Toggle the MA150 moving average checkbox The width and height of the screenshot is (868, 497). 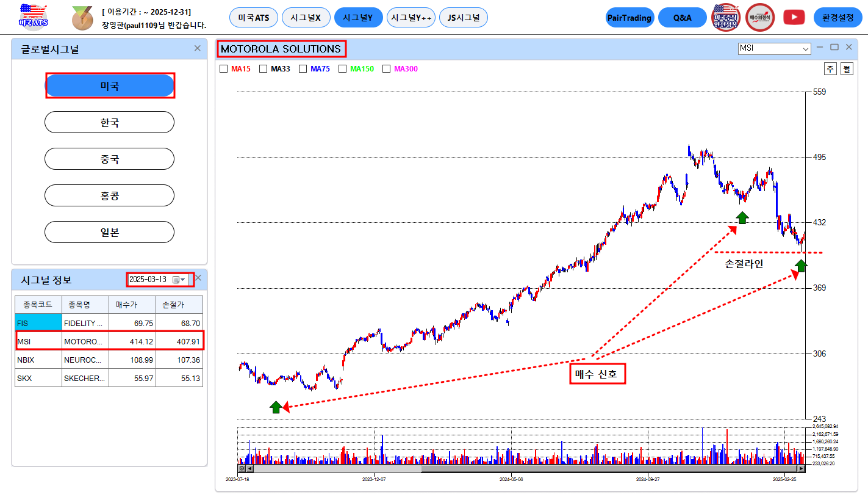tap(343, 69)
